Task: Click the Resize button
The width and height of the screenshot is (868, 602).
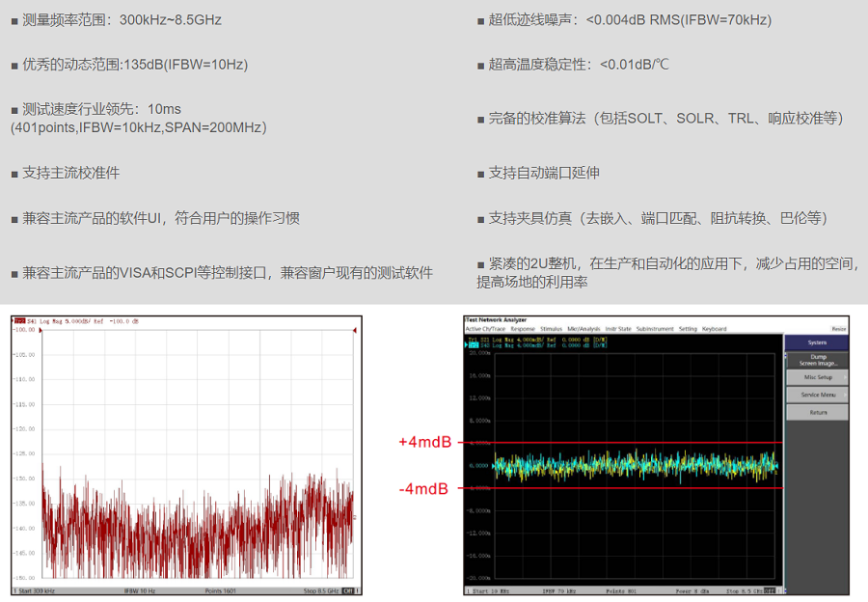Action: pos(839,329)
